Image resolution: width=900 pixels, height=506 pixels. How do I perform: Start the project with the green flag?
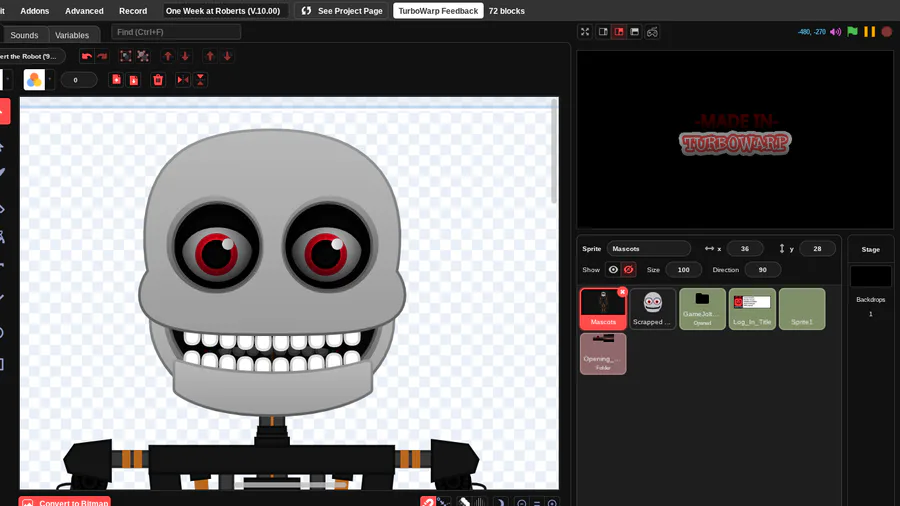click(852, 32)
